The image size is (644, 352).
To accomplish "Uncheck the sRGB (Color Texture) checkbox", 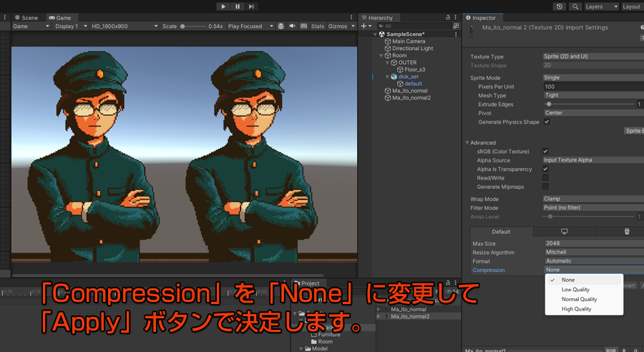I will pyautogui.click(x=546, y=152).
